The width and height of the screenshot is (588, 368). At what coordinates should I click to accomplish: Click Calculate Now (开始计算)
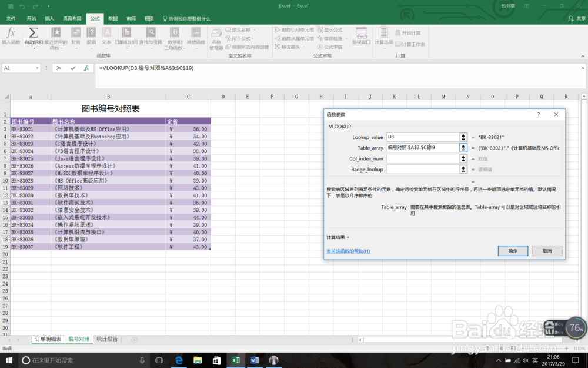coord(408,33)
